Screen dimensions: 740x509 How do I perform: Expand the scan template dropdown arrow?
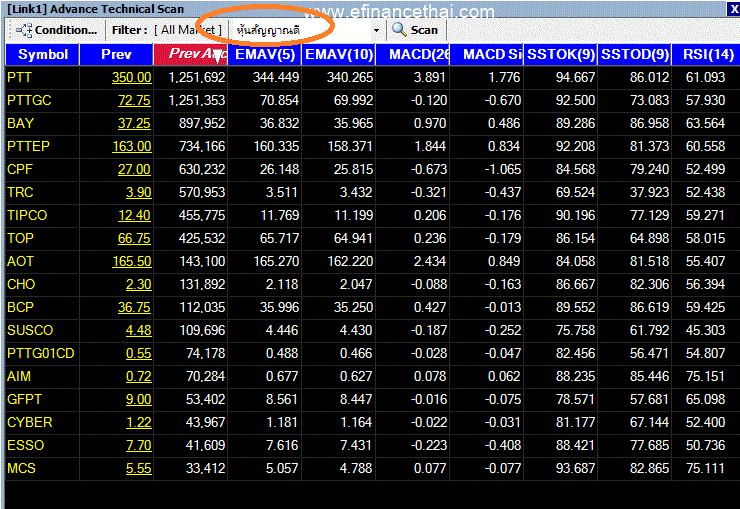click(x=376, y=30)
